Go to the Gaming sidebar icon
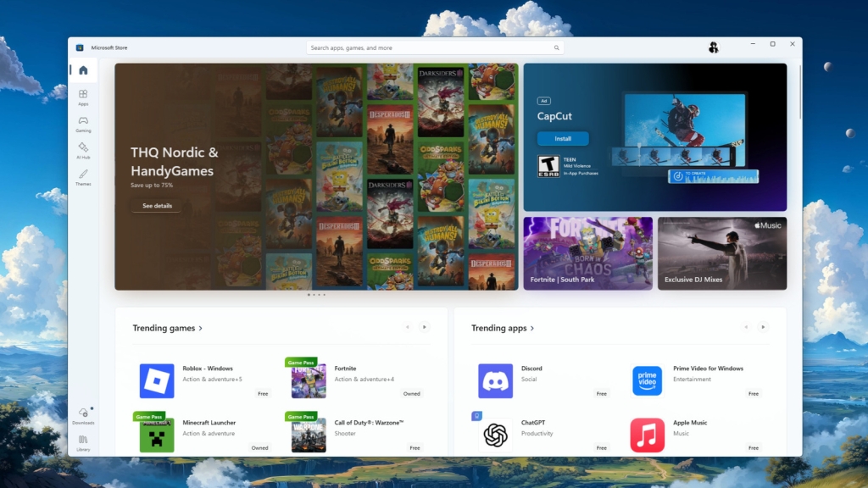Viewport: 868px width, 488px height. 83,124
